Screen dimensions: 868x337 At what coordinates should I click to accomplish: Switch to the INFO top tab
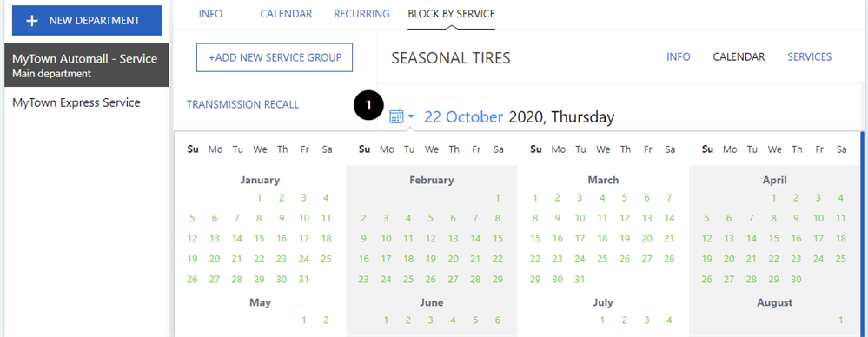point(210,13)
